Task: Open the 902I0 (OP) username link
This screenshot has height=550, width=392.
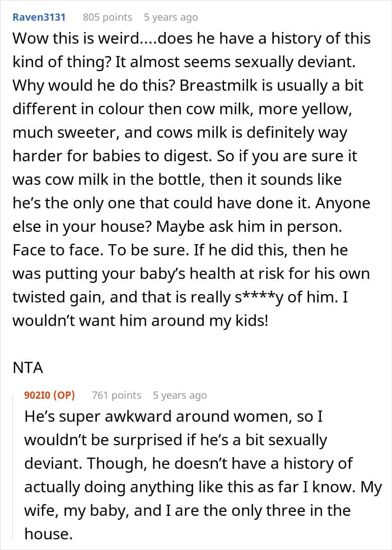Action: tap(49, 395)
